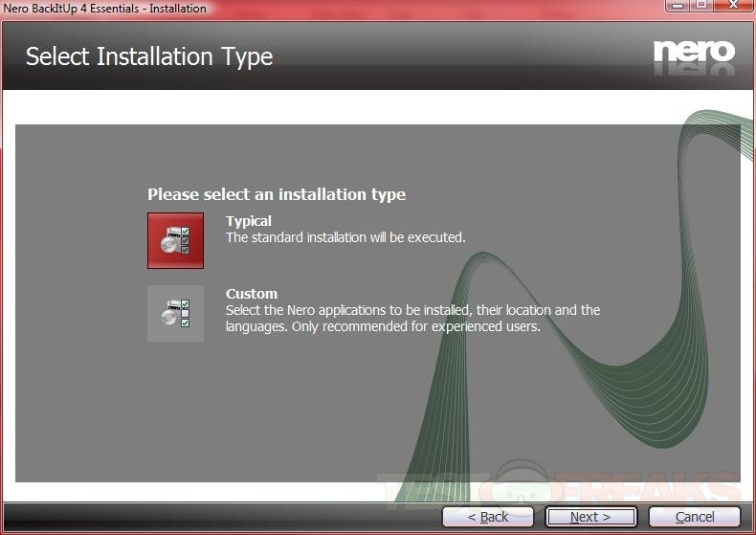
Task: Click the 'Select Installation Type' header
Action: click(x=149, y=56)
